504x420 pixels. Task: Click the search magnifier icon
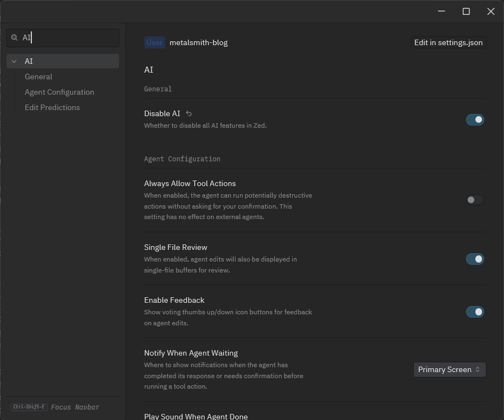coord(15,38)
